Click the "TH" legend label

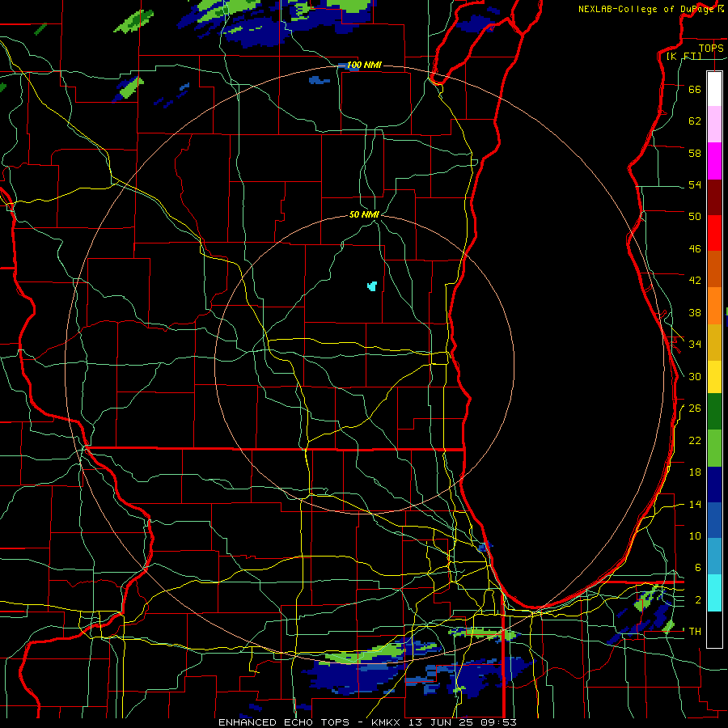click(695, 631)
